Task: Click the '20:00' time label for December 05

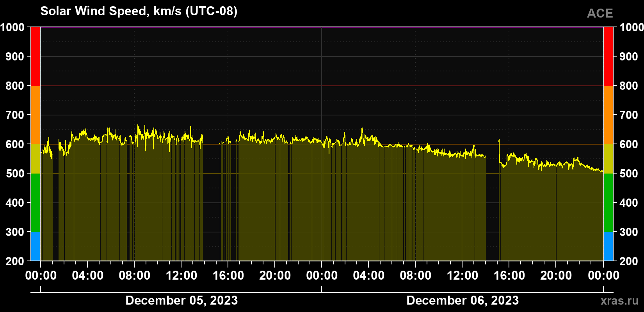Action: click(x=275, y=276)
